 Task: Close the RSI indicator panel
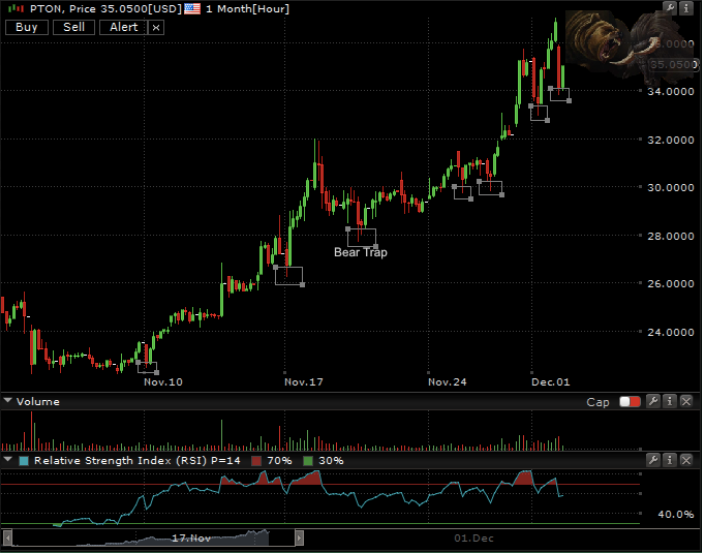click(x=686, y=460)
